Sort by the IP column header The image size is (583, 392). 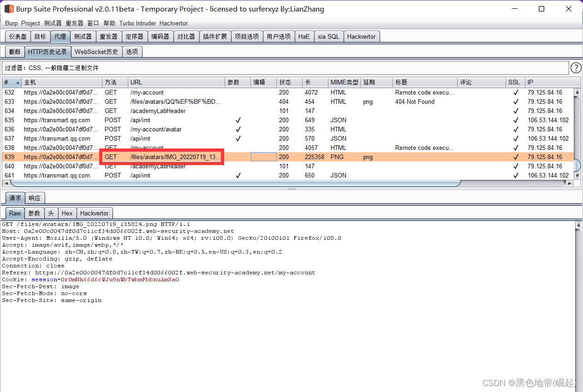549,83
